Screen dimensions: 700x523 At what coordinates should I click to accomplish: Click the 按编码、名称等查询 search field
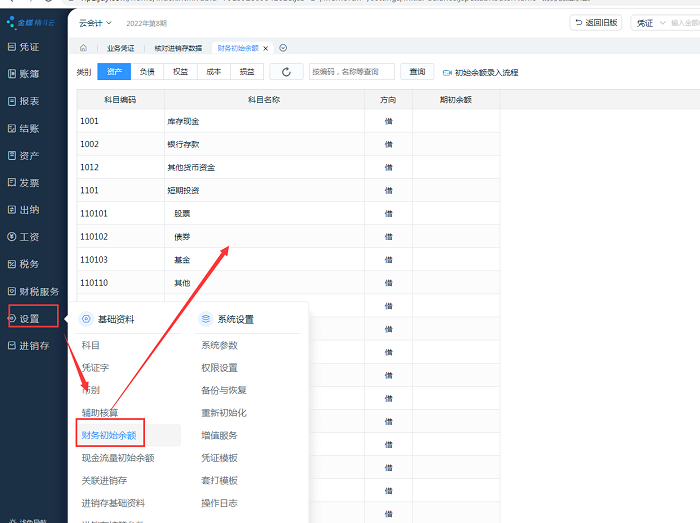(x=351, y=72)
